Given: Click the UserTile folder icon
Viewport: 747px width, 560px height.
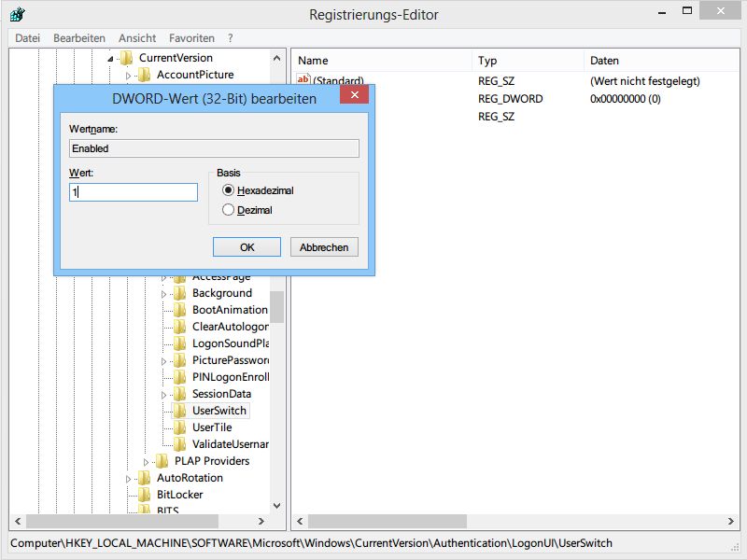Looking at the screenshot, I should (180, 427).
